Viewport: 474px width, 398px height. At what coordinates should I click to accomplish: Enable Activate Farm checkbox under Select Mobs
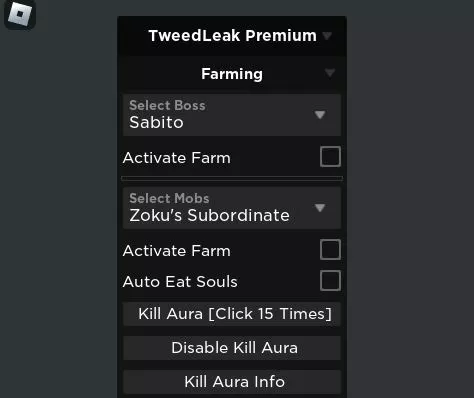(x=330, y=249)
